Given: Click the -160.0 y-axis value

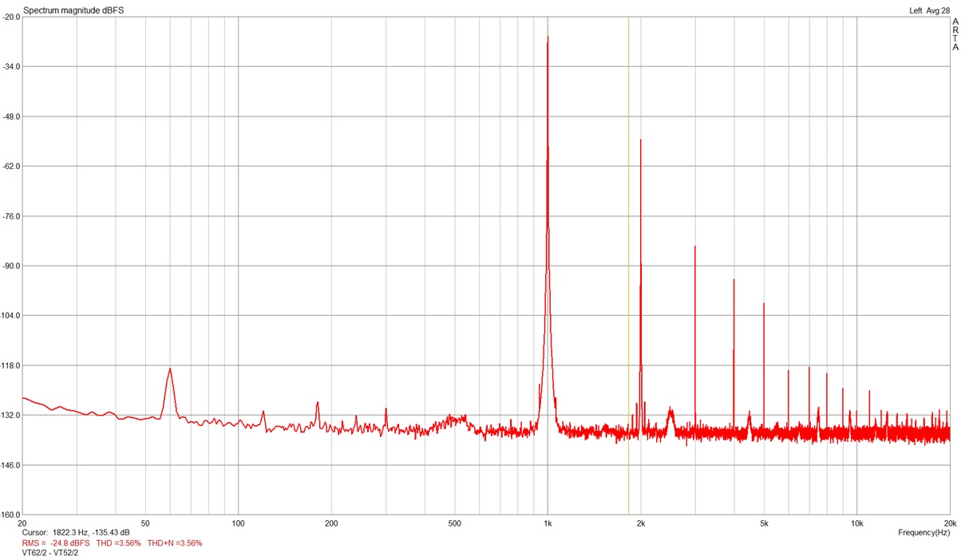Looking at the screenshot, I should [x=10, y=515].
